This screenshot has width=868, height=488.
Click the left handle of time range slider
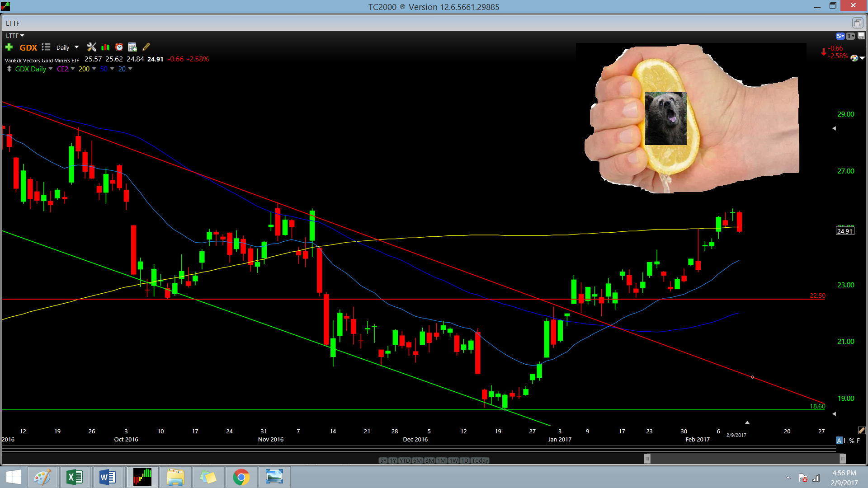point(647,459)
